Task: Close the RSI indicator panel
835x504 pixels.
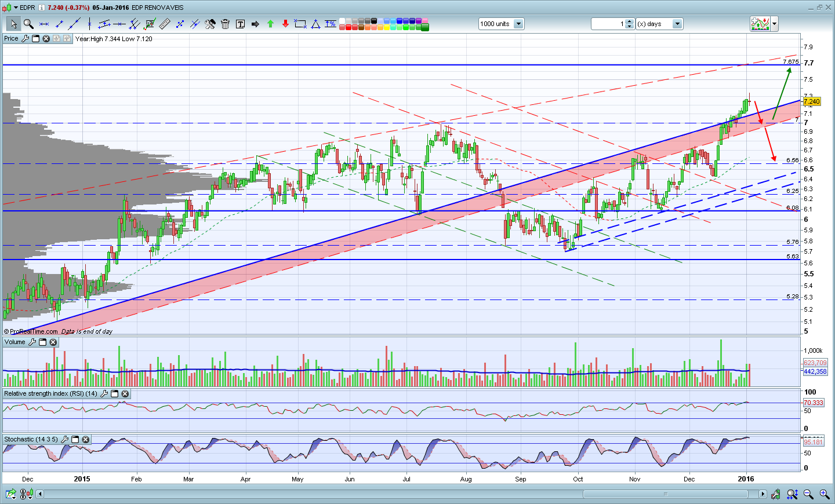Action: (125, 394)
